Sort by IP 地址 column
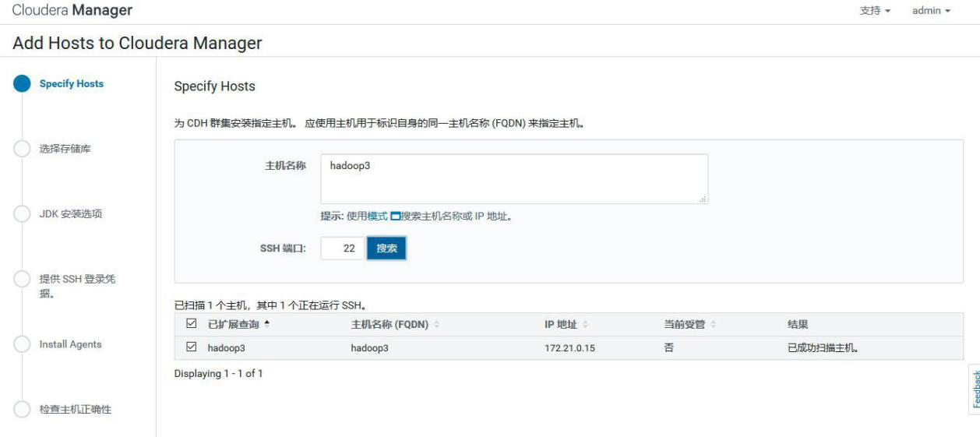980x437 pixels. 566,324
